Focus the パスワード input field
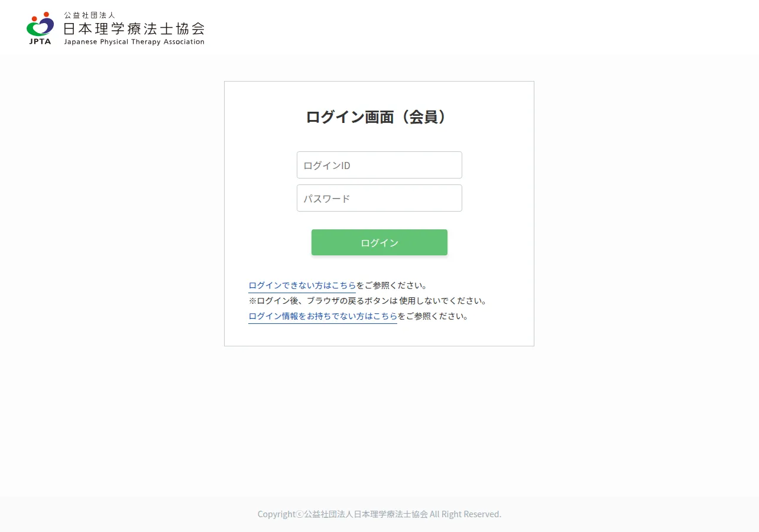 click(x=379, y=198)
